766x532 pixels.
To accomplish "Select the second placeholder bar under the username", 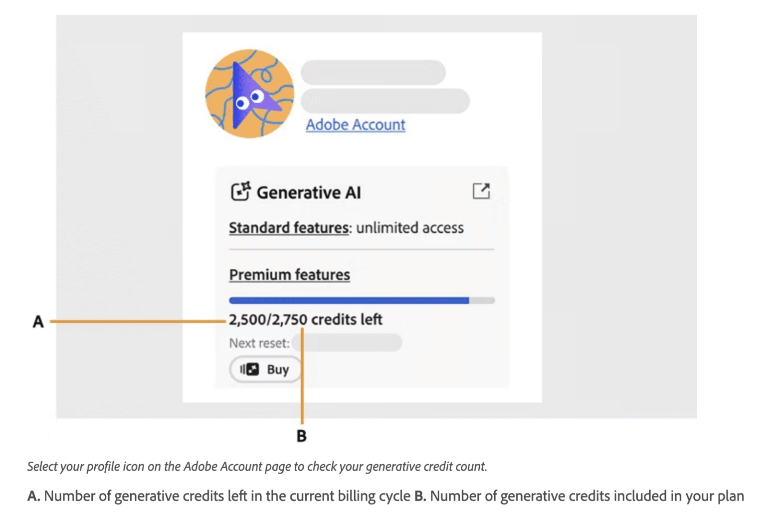I will coord(384,101).
